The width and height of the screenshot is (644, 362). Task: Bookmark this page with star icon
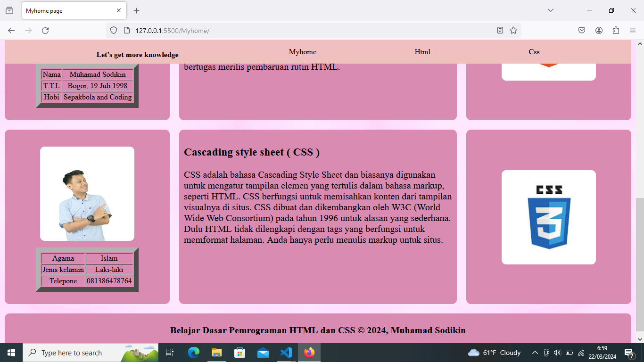(x=513, y=31)
